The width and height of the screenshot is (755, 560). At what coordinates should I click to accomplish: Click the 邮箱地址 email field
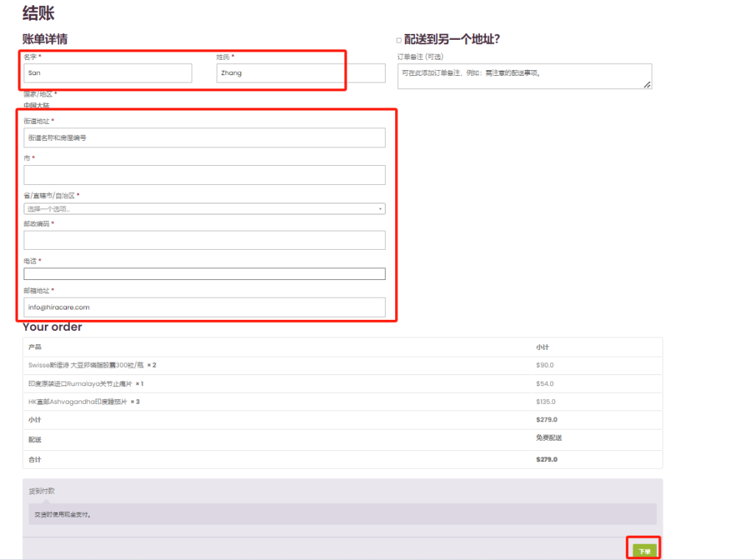point(204,307)
